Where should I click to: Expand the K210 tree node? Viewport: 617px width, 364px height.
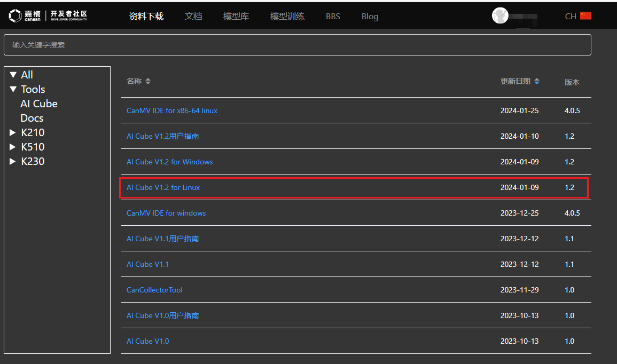13,132
